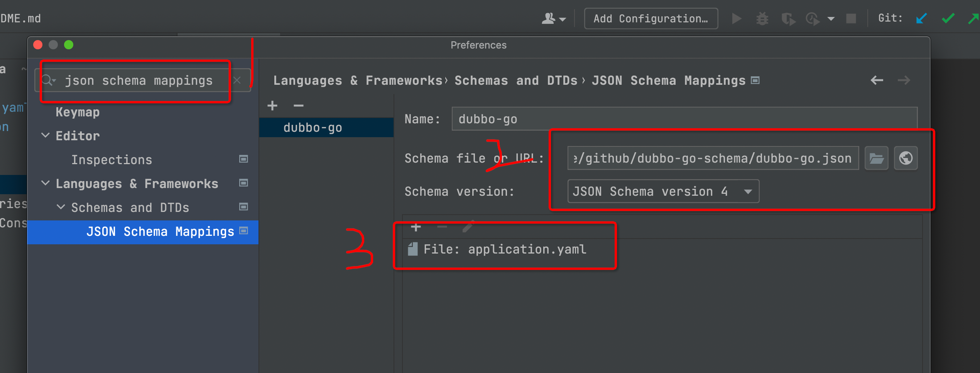Click project-level icon beside breadcrumb title
The height and width of the screenshot is (373, 980).
point(755,80)
